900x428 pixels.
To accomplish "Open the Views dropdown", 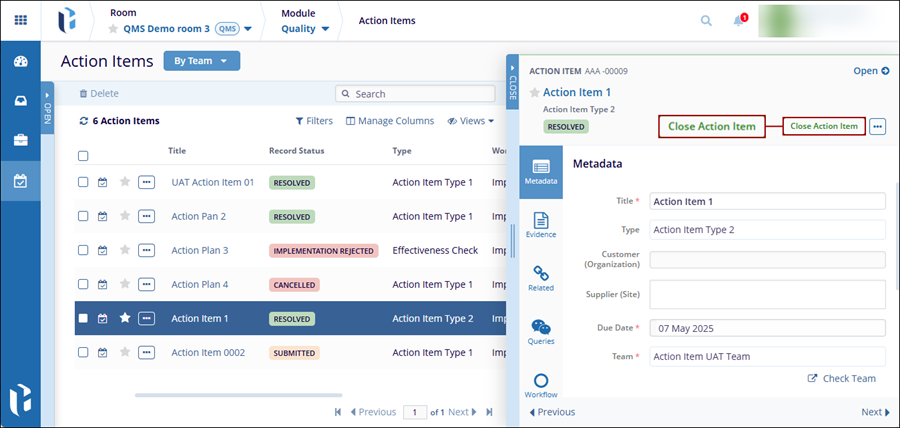I will (x=472, y=121).
